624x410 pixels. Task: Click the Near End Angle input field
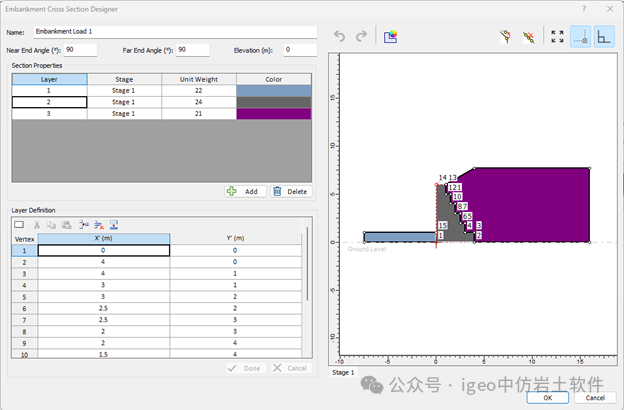[80, 50]
